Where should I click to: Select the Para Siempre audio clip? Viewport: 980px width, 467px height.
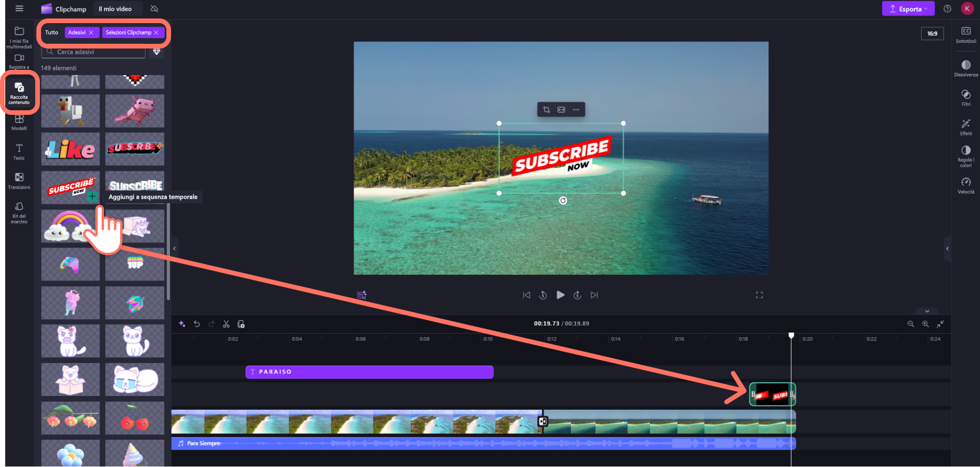click(x=484, y=443)
